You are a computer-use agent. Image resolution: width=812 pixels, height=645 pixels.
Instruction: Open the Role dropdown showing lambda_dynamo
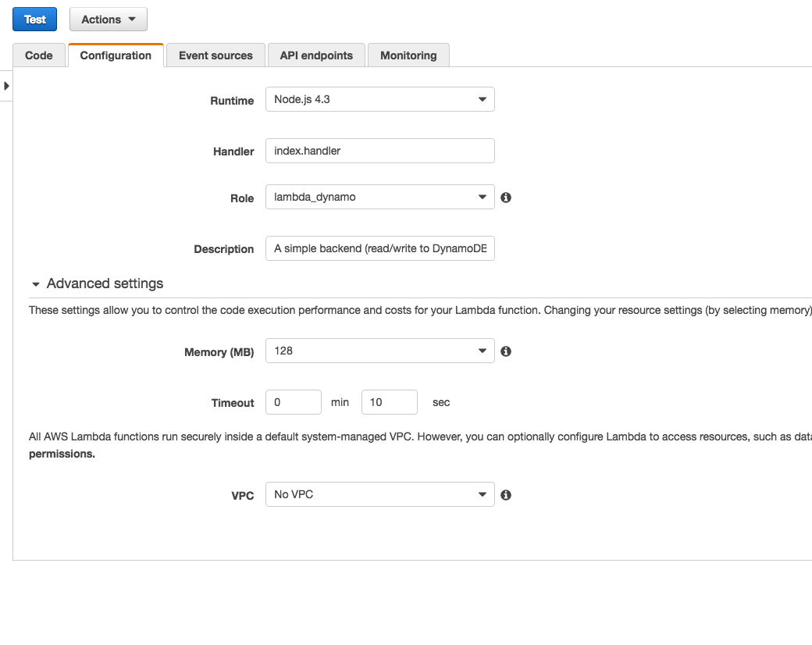(x=380, y=197)
